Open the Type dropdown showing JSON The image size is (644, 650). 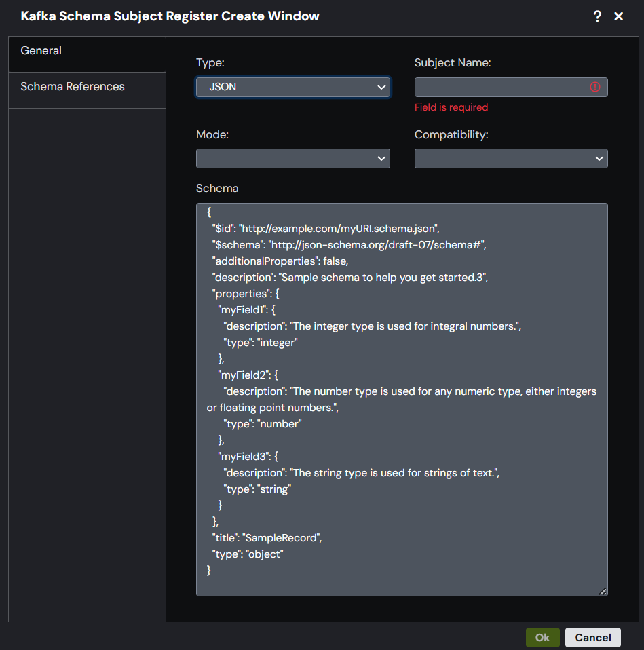(x=292, y=87)
